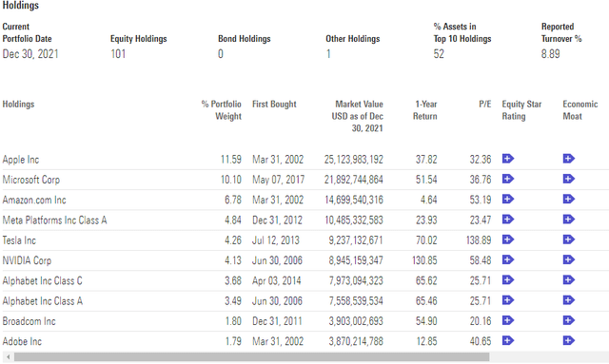Click Apple's portfolio weight 11.59
The width and height of the screenshot is (609, 364).
(231, 160)
